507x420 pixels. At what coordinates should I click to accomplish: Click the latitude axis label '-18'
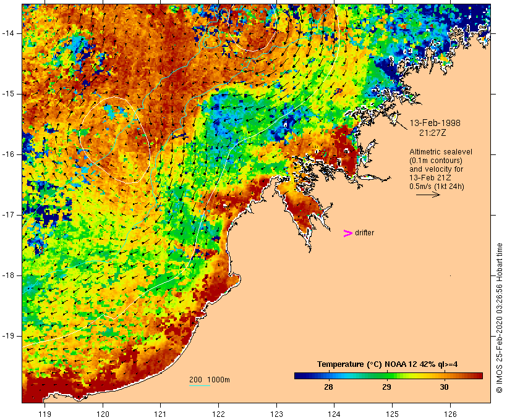[7, 275]
